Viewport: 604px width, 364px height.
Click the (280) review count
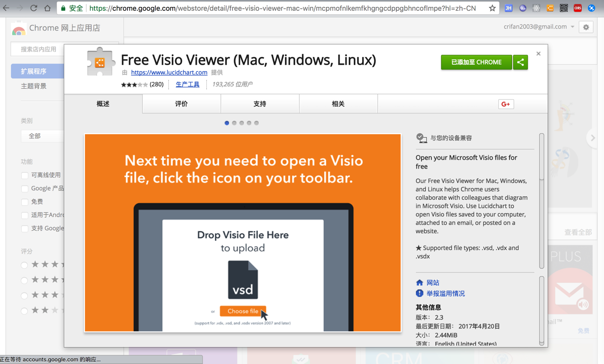click(x=156, y=84)
